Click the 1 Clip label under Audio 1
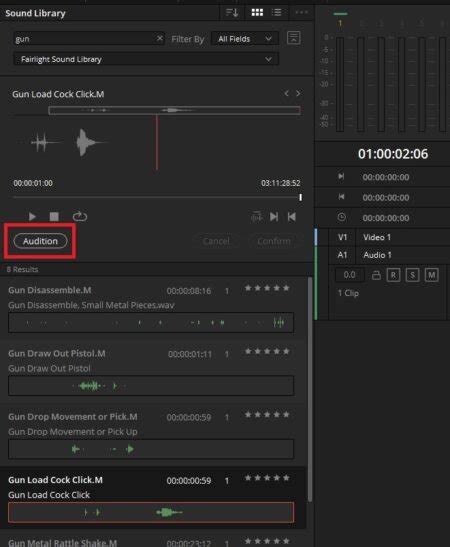The width and height of the screenshot is (450, 547). point(348,293)
